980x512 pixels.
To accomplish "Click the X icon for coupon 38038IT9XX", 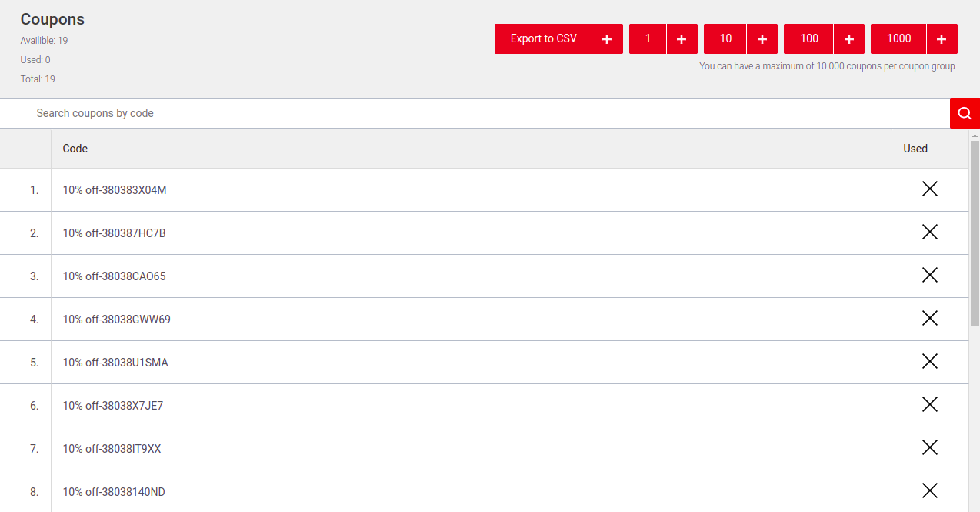I will click(929, 448).
